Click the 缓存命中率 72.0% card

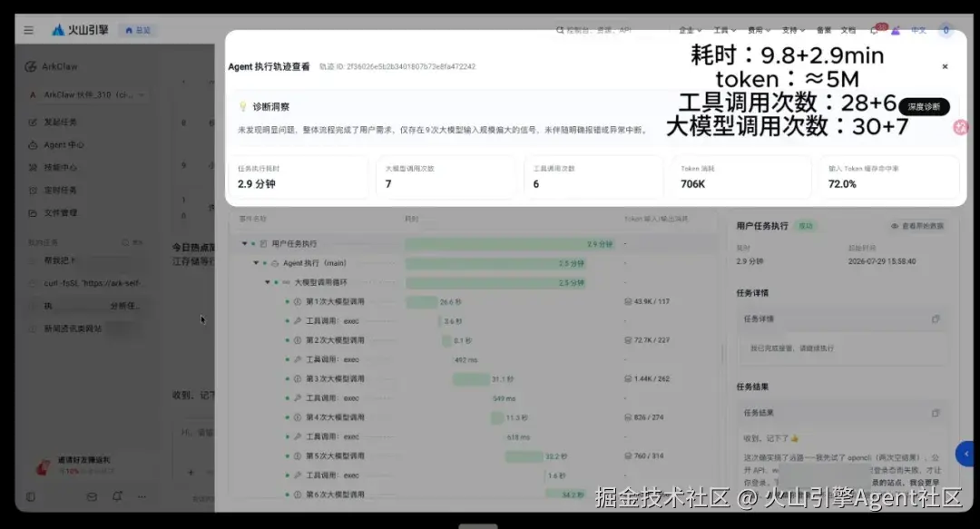(x=888, y=178)
